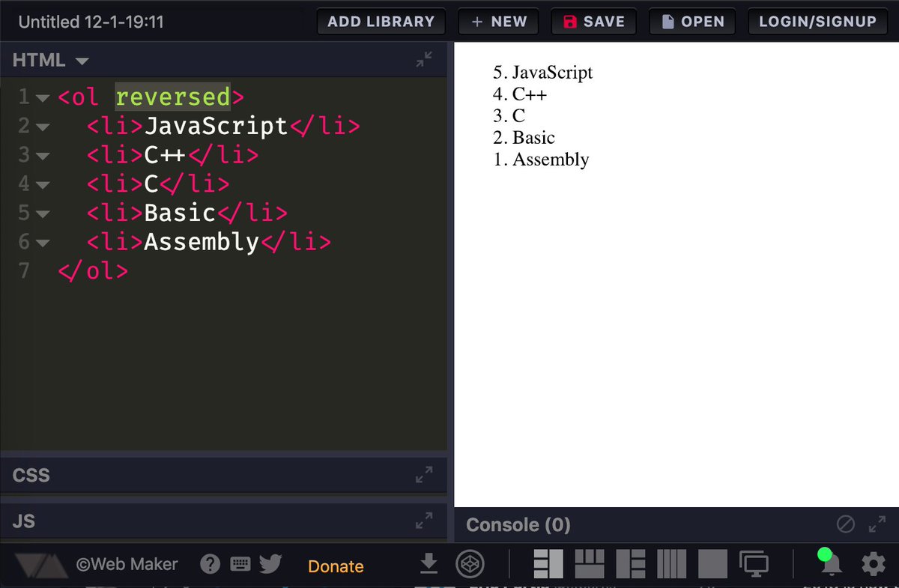Screen dimensions: 899x588
Task: Click the OPEN button
Action: click(692, 22)
